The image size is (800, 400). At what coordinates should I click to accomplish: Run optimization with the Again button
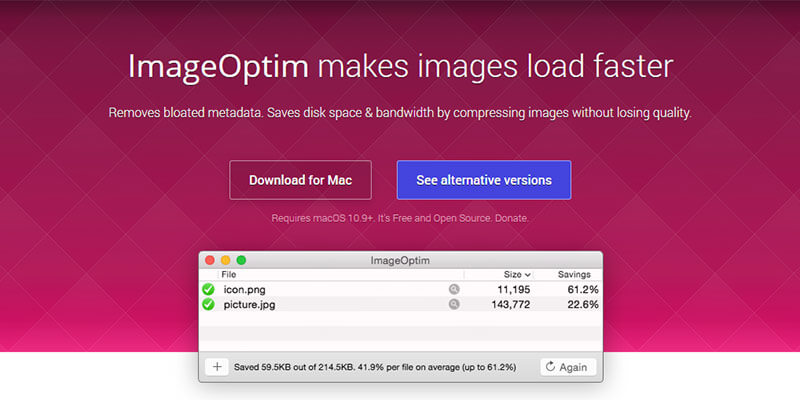click(x=568, y=367)
